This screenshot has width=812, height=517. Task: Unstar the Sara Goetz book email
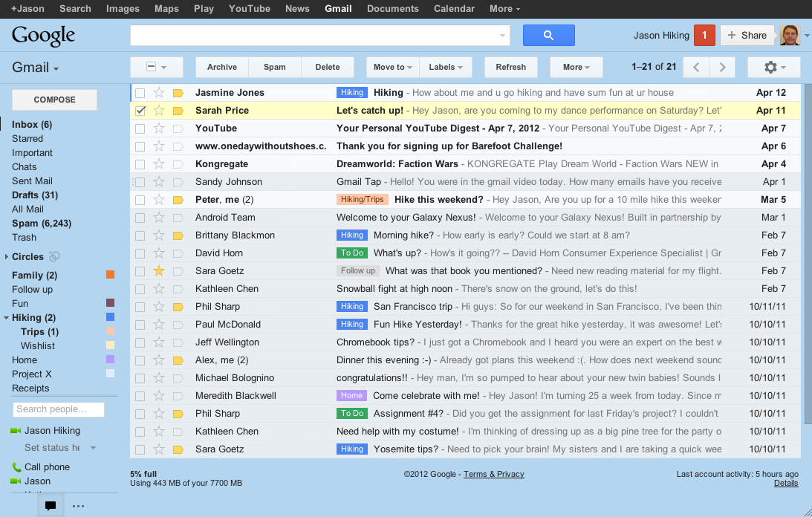click(x=159, y=271)
